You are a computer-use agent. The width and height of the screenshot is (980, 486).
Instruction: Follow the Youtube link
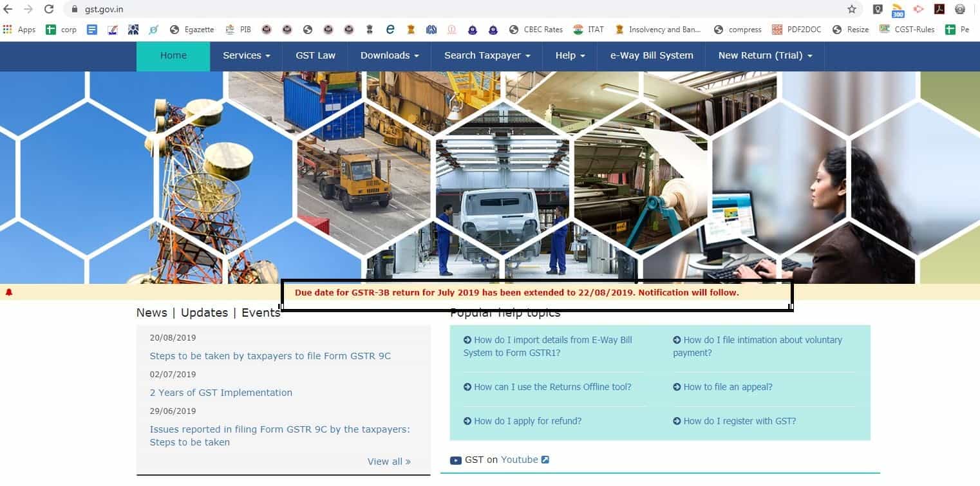point(519,460)
